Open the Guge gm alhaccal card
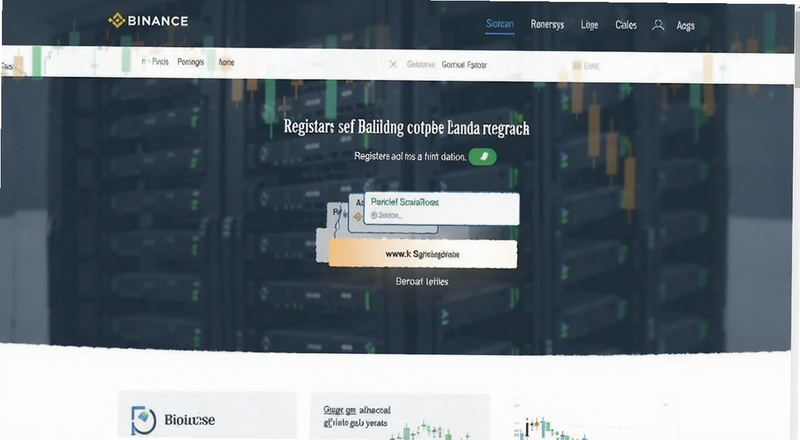Screen dimensions: 800x440 pos(399,417)
